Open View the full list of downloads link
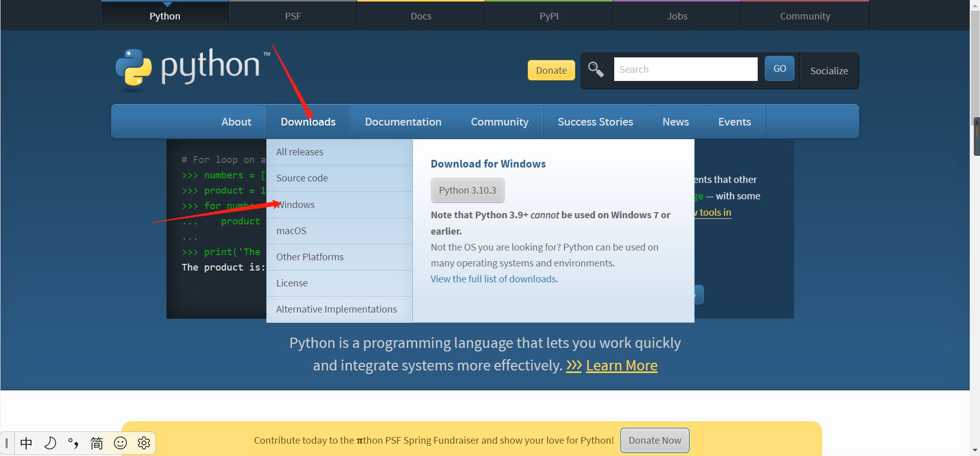The image size is (980, 456). (x=493, y=279)
